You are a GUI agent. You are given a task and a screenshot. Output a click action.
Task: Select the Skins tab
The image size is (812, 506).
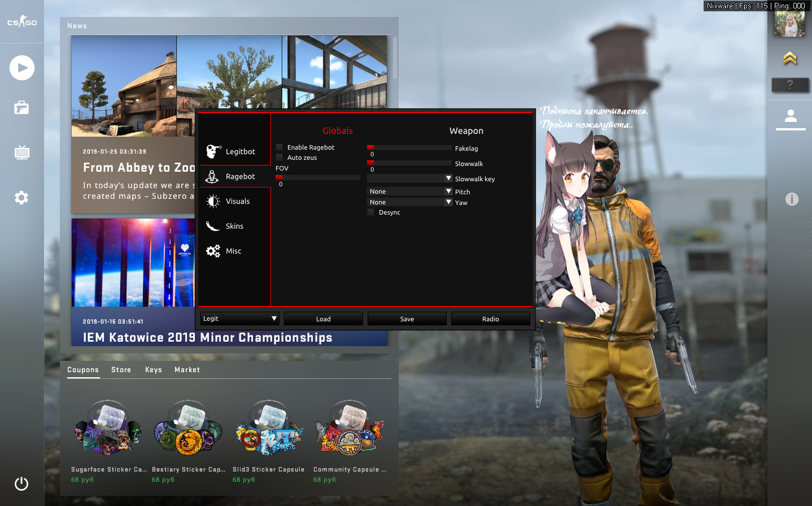tap(235, 226)
